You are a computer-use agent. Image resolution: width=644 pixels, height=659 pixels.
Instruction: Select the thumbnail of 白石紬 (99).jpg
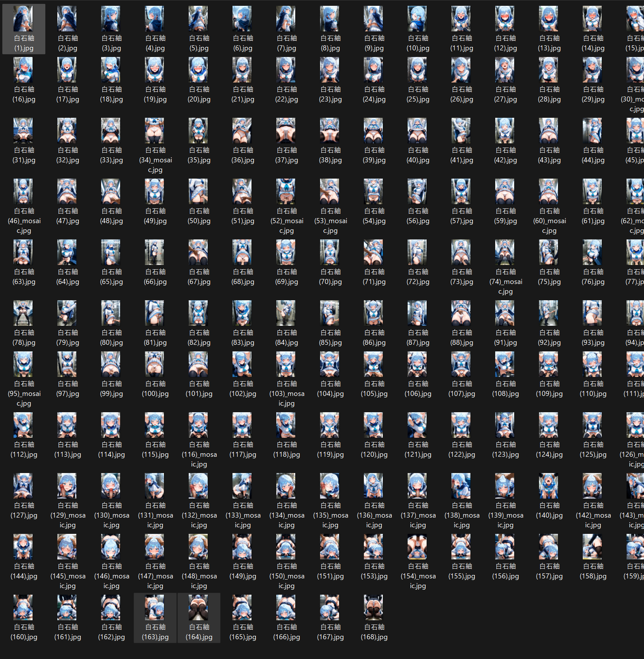click(x=111, y=364)
